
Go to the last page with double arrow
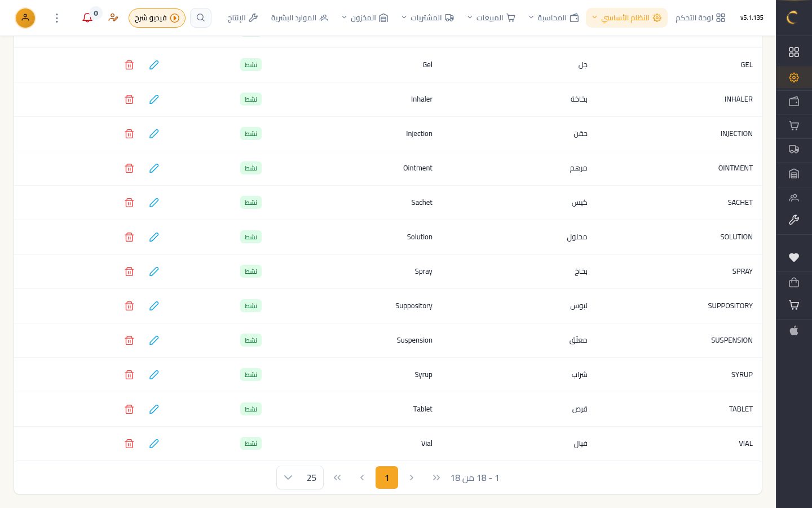[337, 478]
